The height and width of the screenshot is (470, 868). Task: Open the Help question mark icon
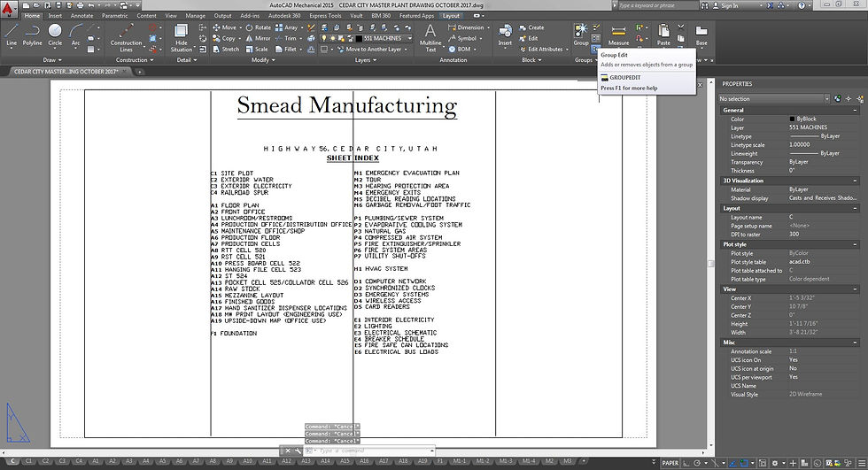coord(802,5)
